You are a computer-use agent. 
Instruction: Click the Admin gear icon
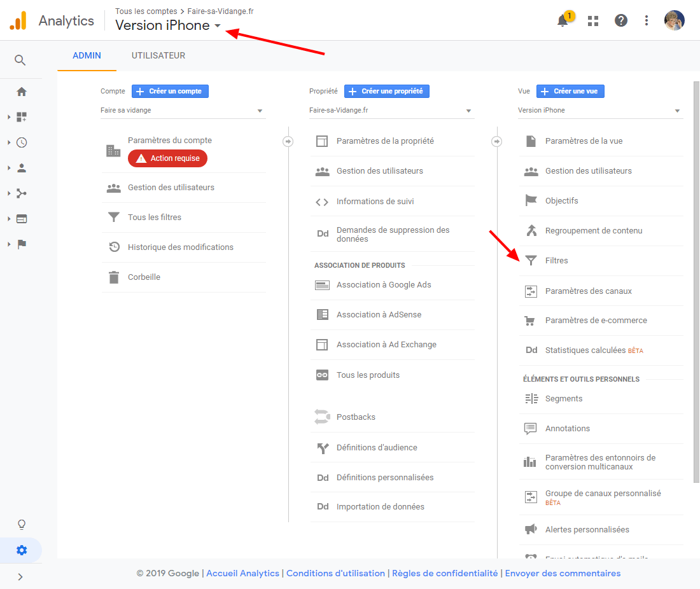tap(22, 550)
